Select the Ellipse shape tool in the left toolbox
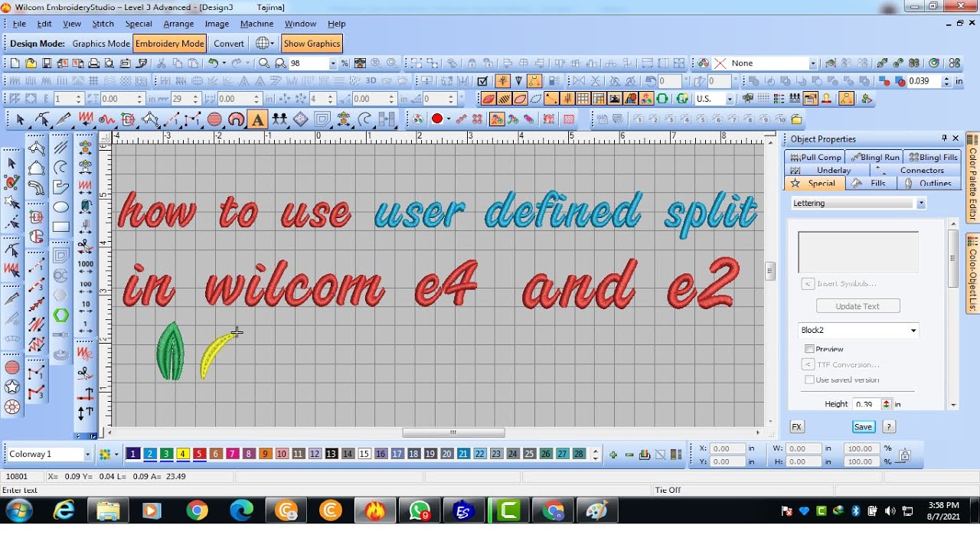 point(61,207)
